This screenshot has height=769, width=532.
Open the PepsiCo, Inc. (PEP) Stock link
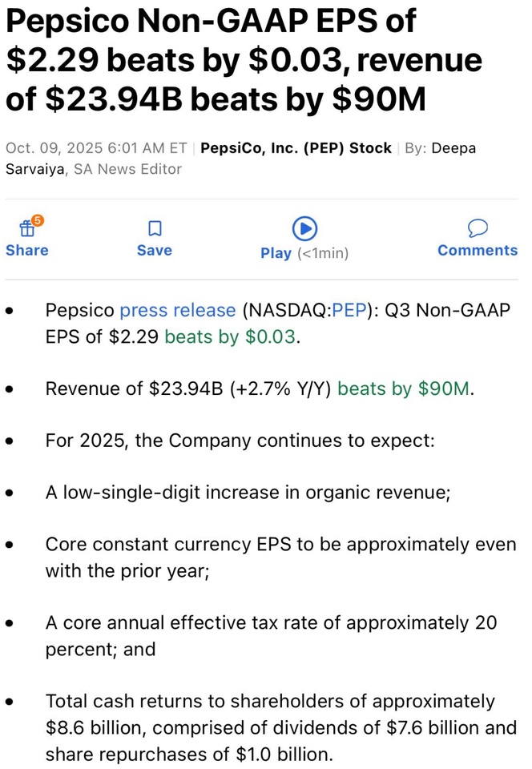pyautogui.click(x=296, y=148)
